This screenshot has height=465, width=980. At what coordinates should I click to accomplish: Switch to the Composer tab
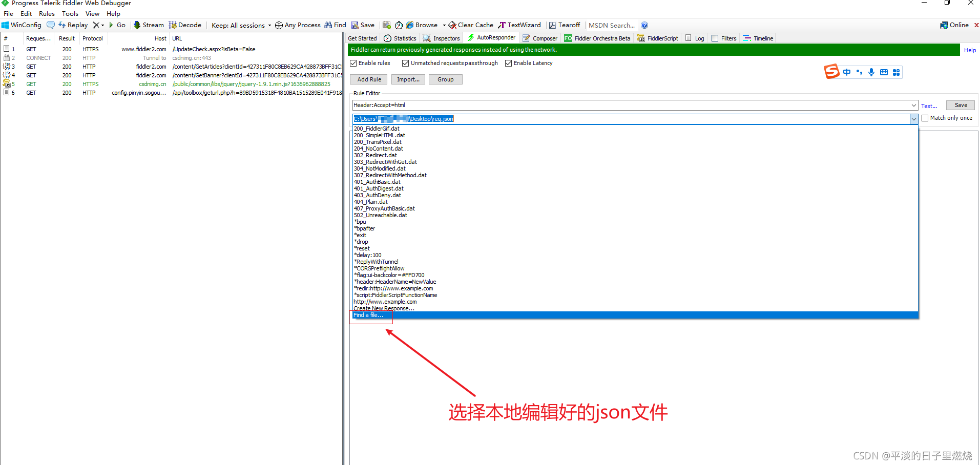(x=540, y=38)
